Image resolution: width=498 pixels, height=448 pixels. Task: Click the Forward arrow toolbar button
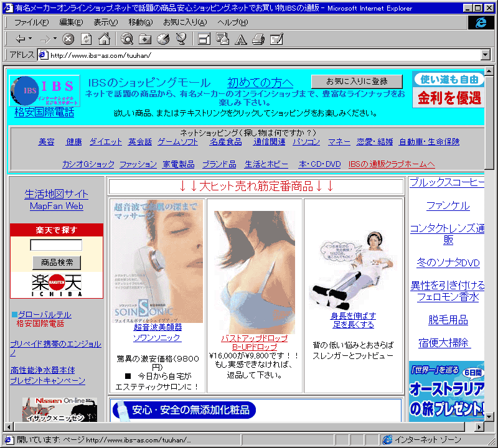[45, 39]
